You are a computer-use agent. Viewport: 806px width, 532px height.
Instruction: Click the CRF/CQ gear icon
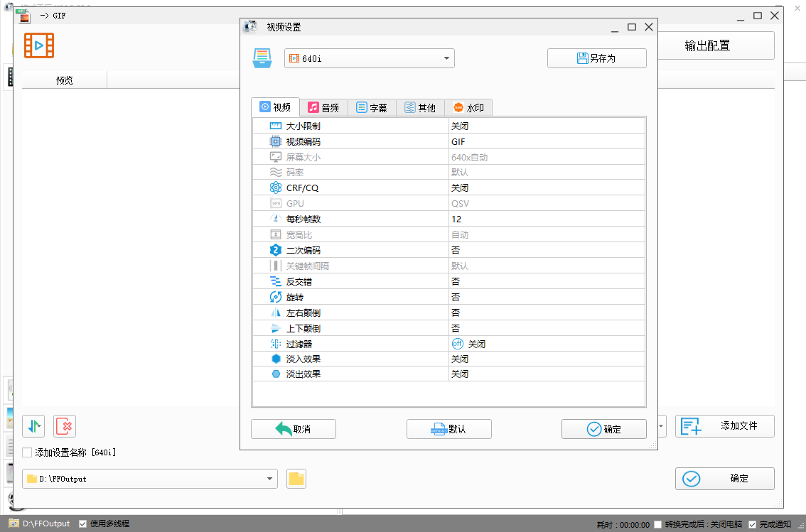(276, 188)
